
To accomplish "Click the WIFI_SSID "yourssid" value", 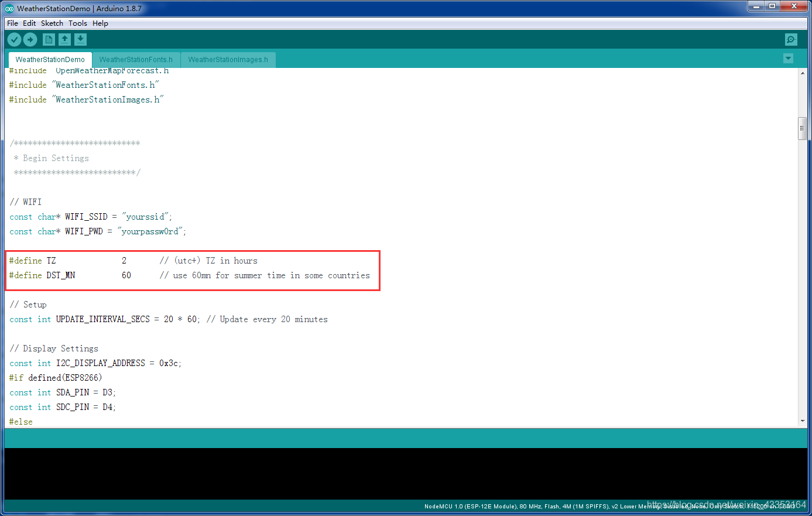I will [146, 217].
